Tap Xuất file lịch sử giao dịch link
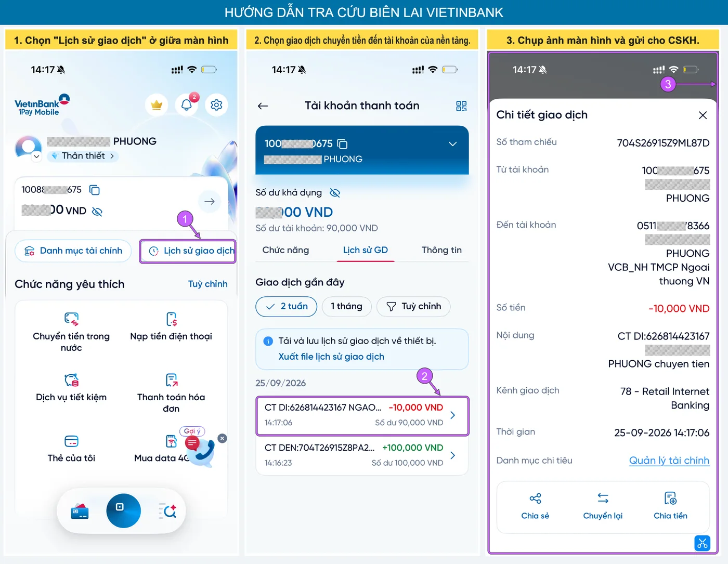 [331, 357]
